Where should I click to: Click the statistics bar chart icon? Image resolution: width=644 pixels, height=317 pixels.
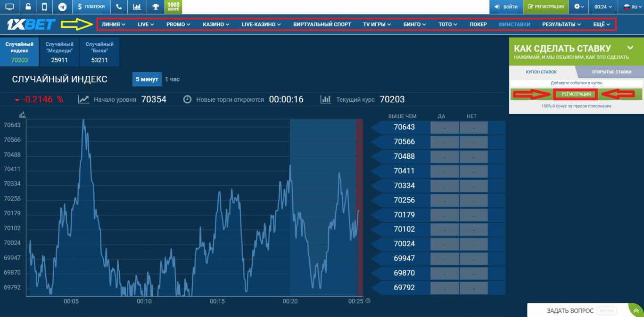tap(137, 7)
